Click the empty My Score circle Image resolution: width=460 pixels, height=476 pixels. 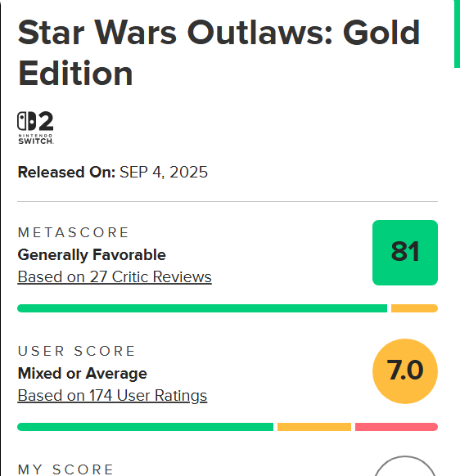pyautogui.click(x=405, y=466)
